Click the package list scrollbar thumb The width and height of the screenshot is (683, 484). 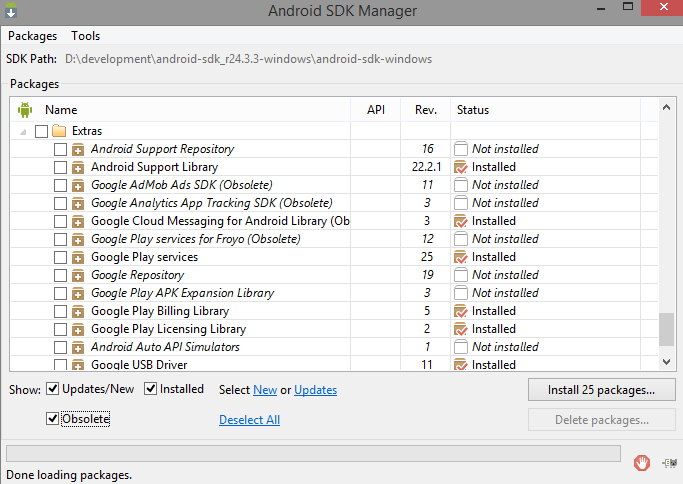click(x=666, y=329)
